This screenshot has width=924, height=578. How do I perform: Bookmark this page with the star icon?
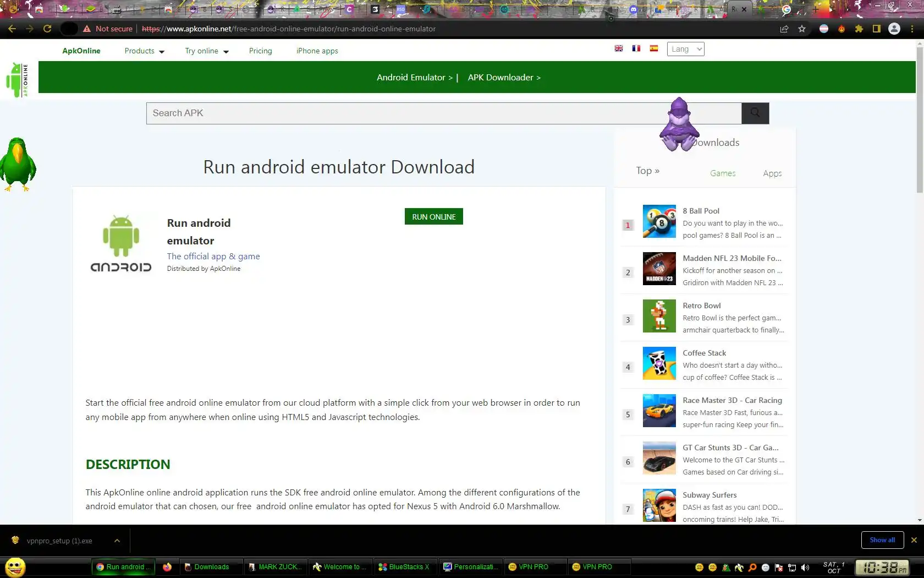coord(802,29)
